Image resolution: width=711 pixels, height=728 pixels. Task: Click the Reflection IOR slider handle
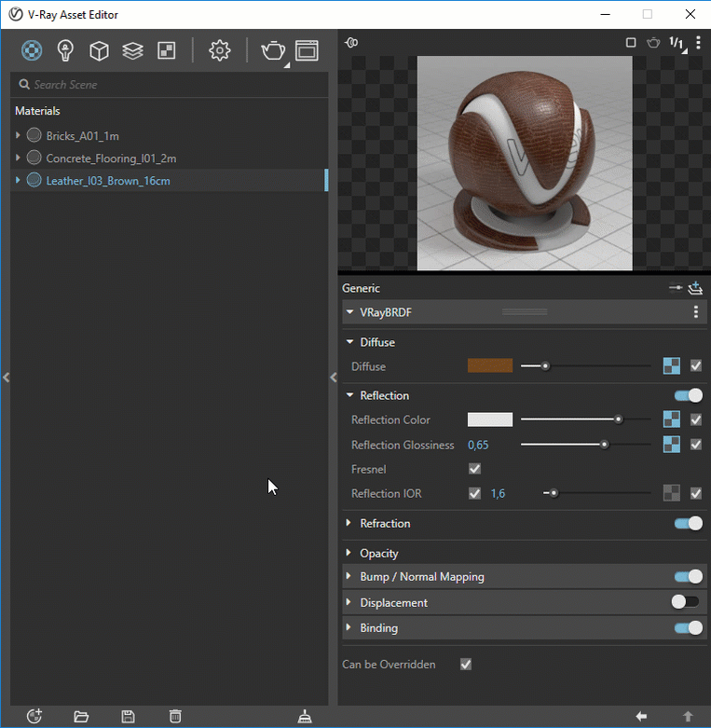point(554,493)
